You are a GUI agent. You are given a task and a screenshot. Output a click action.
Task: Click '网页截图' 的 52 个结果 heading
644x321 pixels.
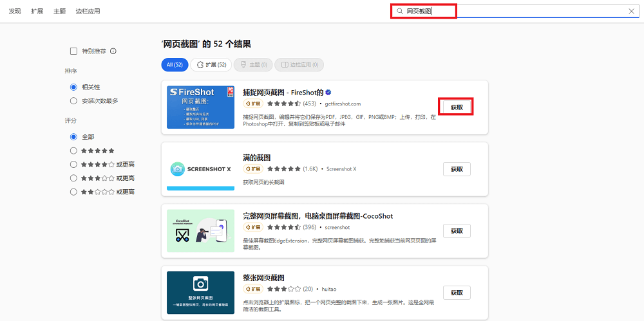point(206,44)
